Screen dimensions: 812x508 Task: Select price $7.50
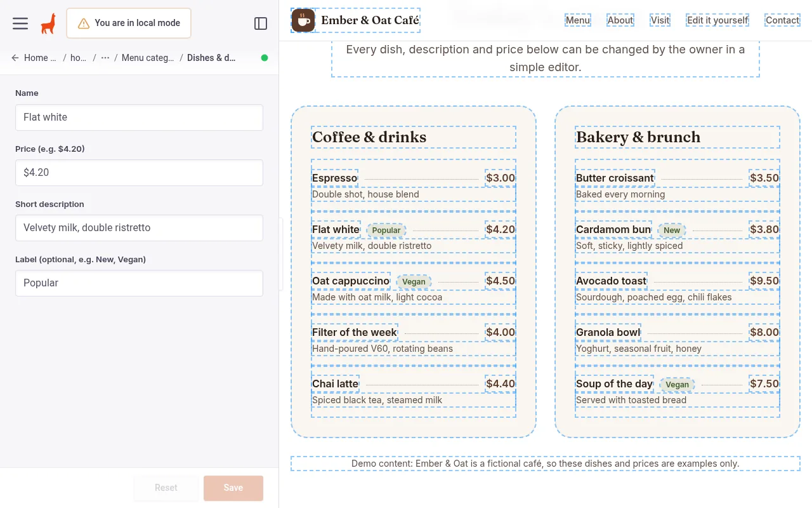tap(764, 384)
